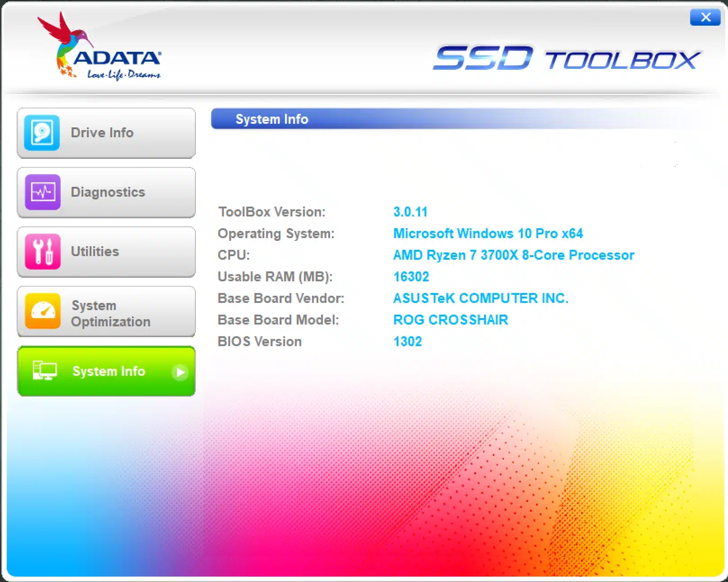Click the blue hard drive icon for Drive Info

pos(42,133)
